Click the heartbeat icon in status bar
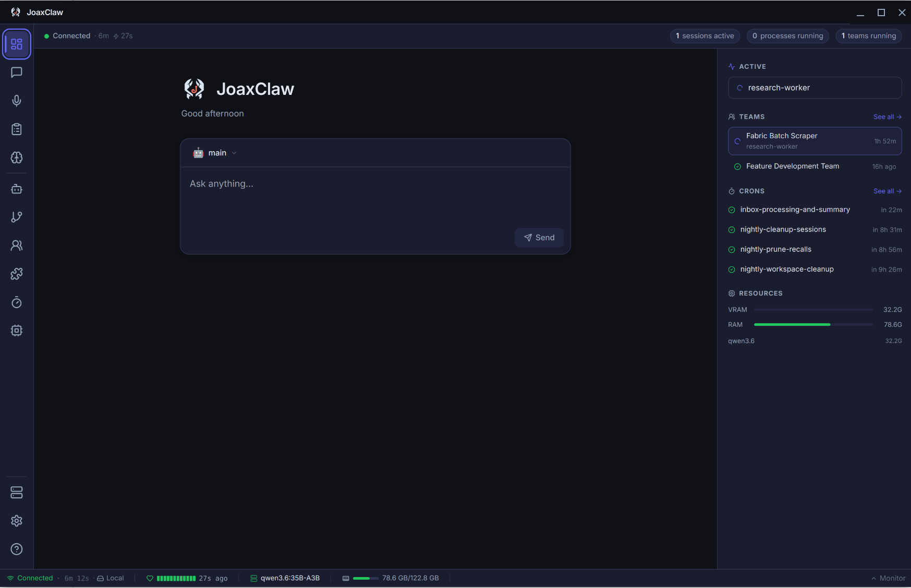 [x=150, y=578]
